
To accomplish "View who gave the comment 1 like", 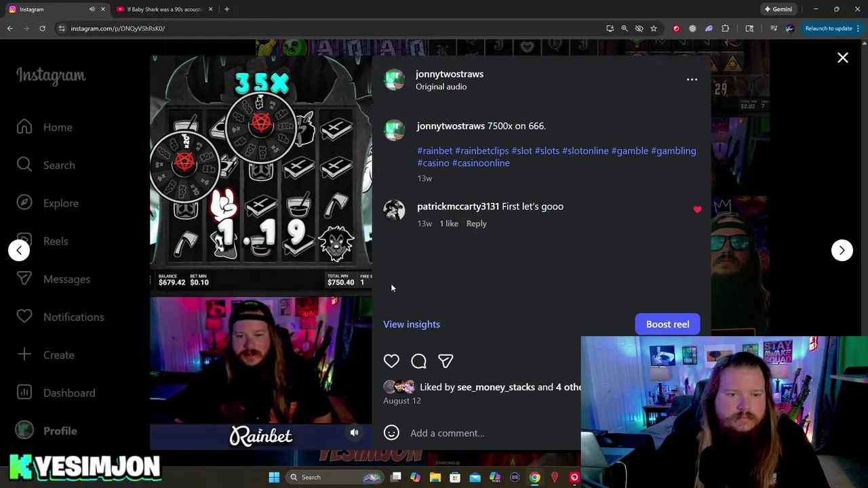I will click(449, 224).
